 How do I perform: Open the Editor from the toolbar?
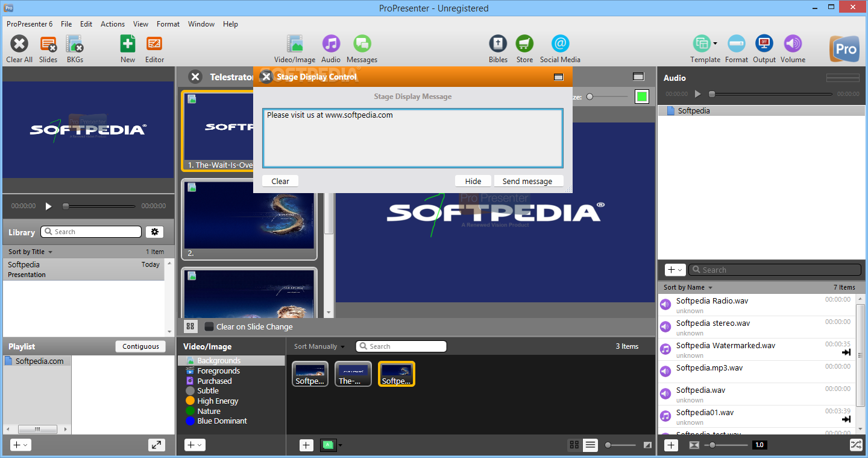coord(154,44)
